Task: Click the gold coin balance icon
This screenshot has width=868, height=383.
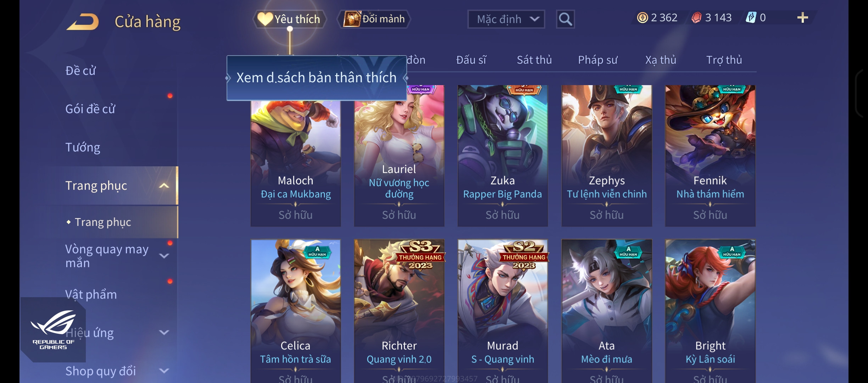Action: pyautogui.click(x=642, y=18)
